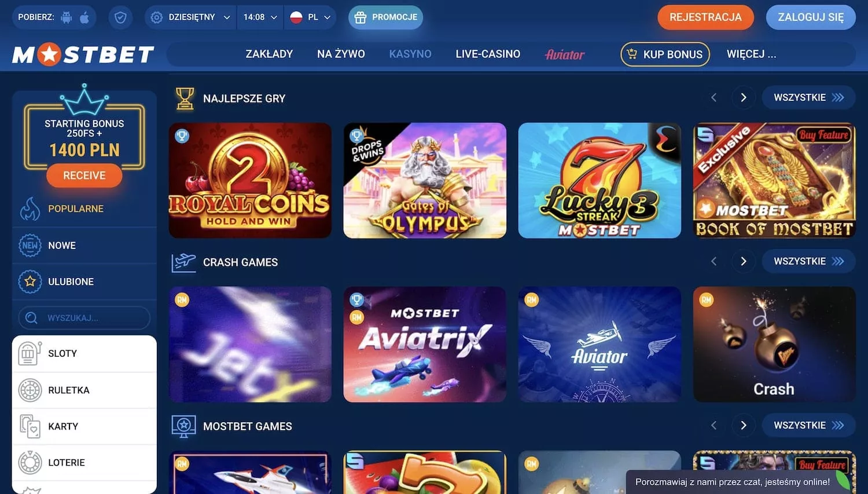Open ULUBIONE favorites star section

click(x=84, y=281)
